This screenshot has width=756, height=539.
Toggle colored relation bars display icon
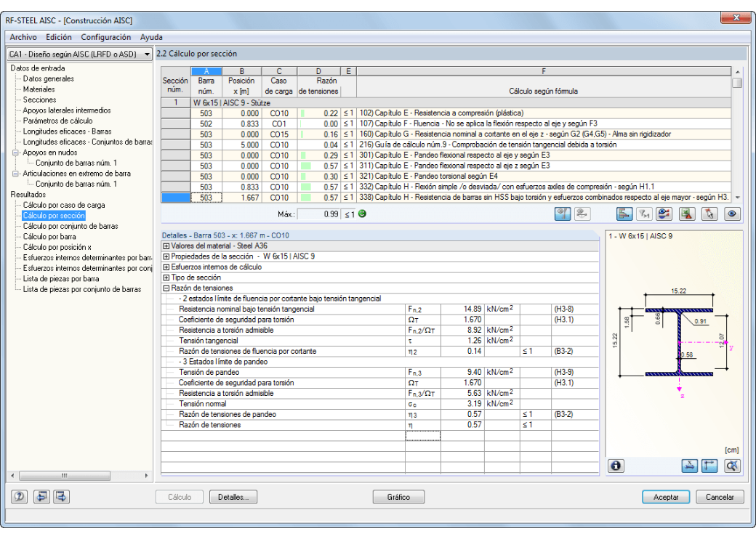[x=624, y=214]
